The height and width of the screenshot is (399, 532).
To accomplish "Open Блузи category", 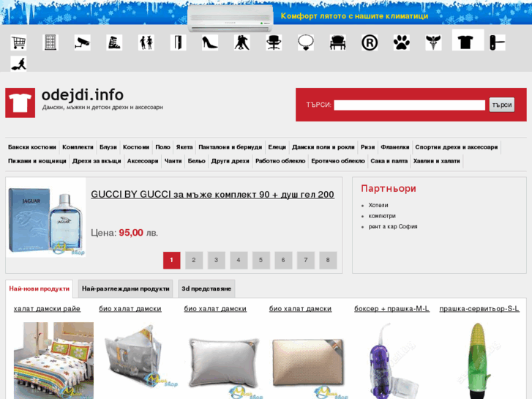I will tap(108, 147).
